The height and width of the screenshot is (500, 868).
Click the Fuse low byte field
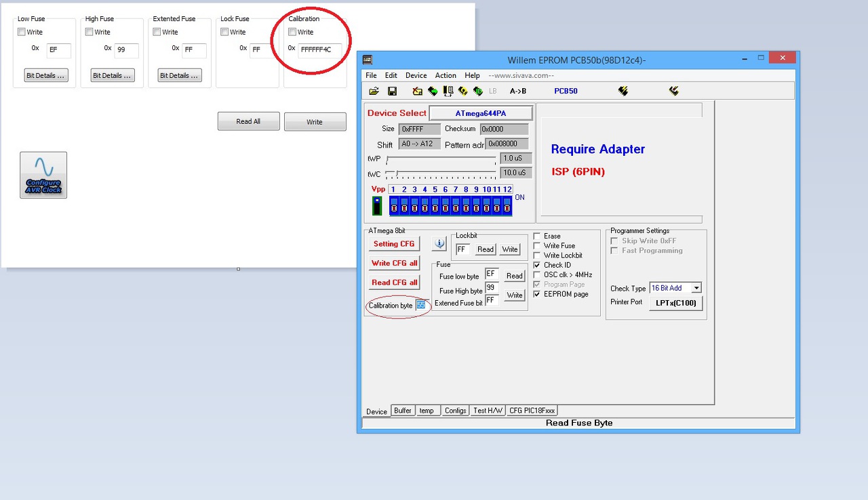point(492,275)
